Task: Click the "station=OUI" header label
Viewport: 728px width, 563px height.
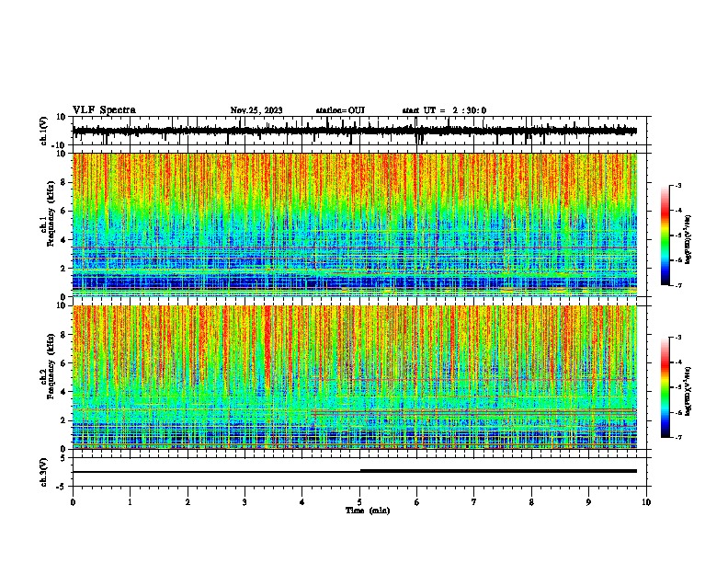Action: point(340,110)
